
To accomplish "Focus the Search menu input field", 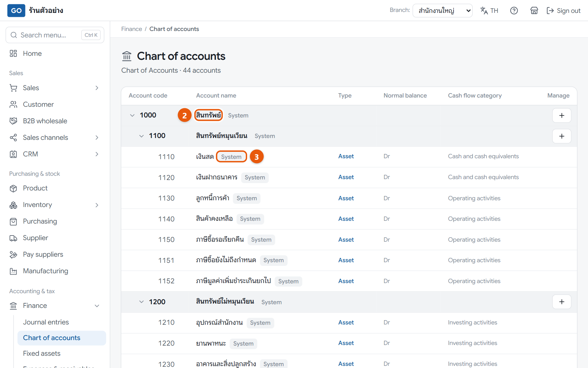I will [x=55, y=35].
